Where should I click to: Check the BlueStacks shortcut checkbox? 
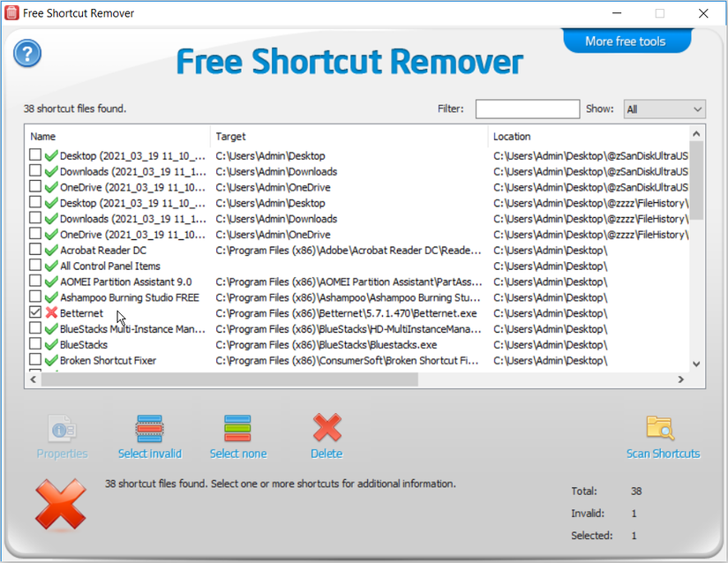point(35,345)
